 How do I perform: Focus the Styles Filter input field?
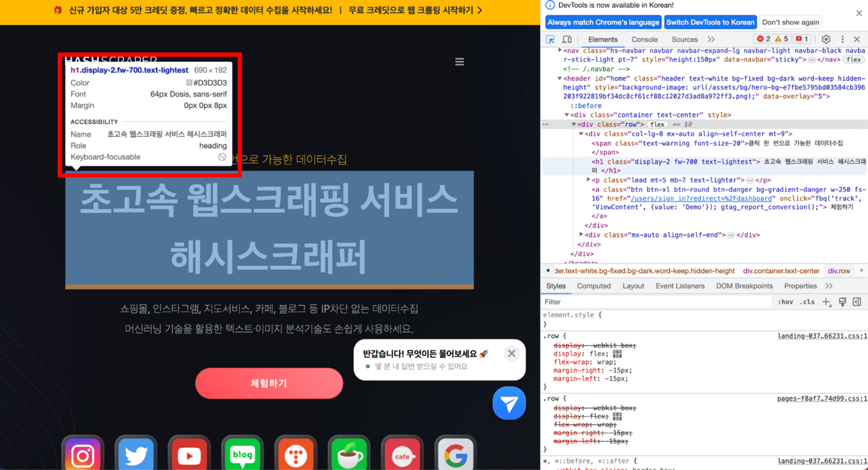[x=658, y=302]
